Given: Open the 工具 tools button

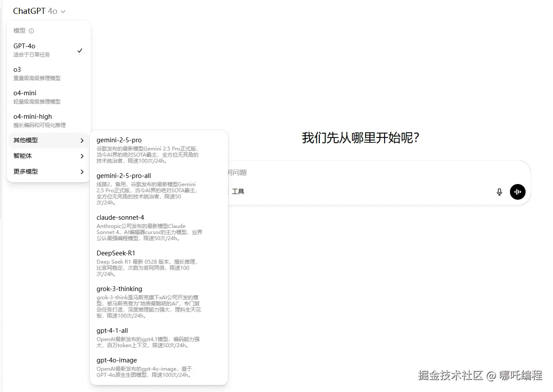Looking at the screenshot, I should tap(238, 191).
